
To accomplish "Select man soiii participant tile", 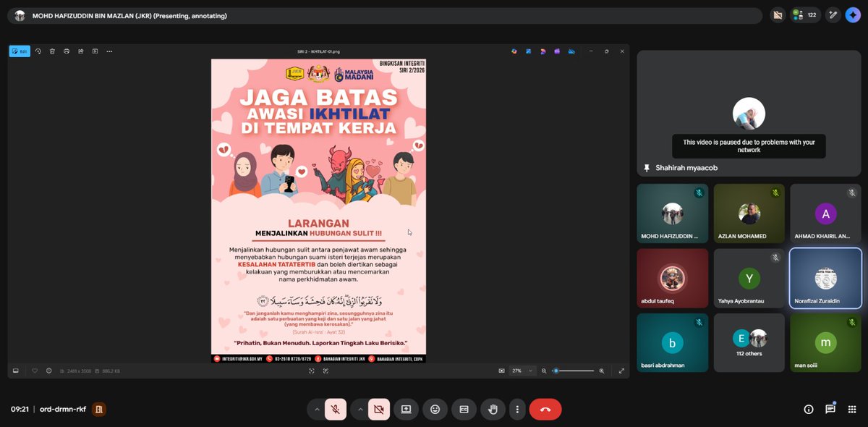I will pyautogui.click(x=825, y=343).
